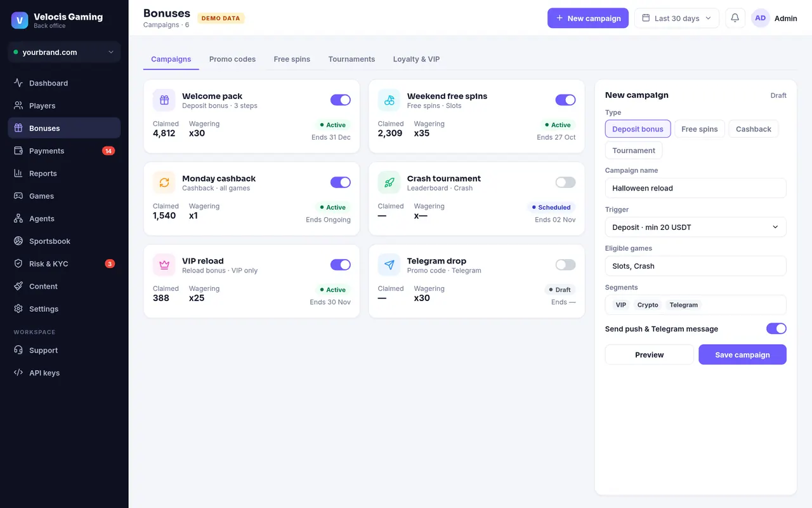Switch to Tournaments tab
Image resolution: width=812 pixels, height=508 pixels.
[x=351, y=59]
